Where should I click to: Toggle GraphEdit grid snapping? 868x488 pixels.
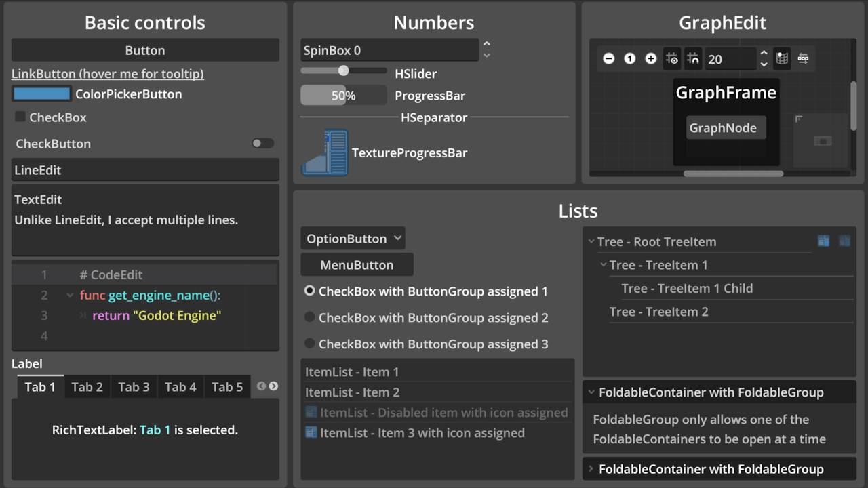point(693,59)
